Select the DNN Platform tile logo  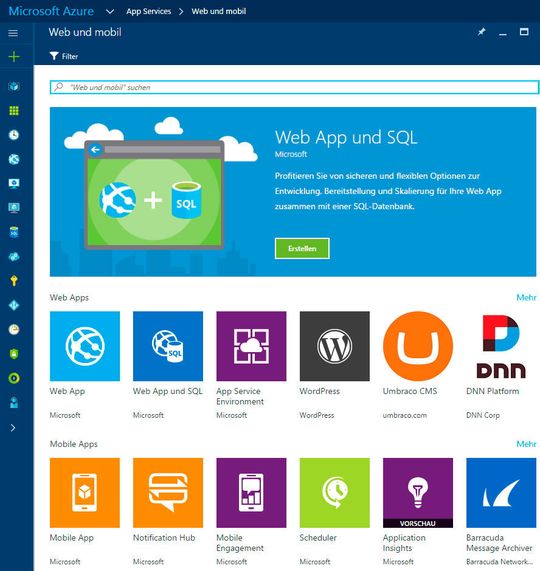(501, 346)
